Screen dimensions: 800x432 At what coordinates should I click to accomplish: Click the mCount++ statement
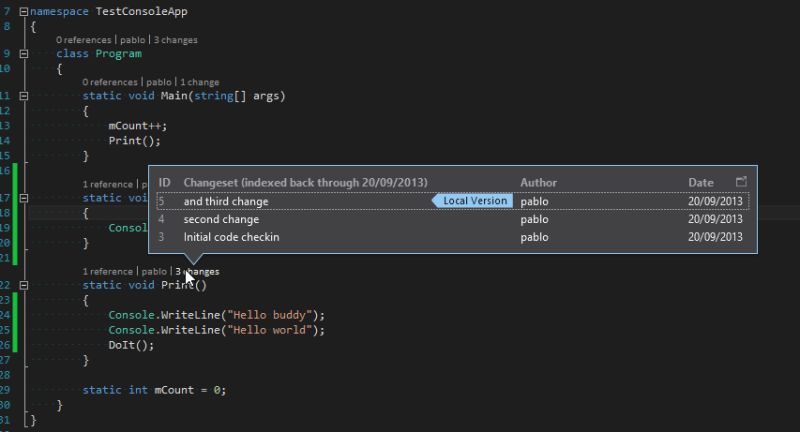(x=138, y=125)
